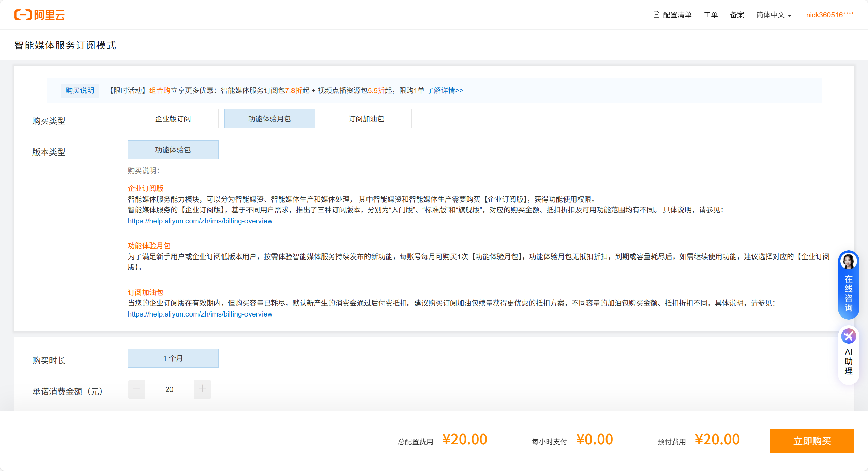Viewport: 868px width, 471px height.
Task: Open the AI 助理 assistant
Action: [x=849, y=356]
